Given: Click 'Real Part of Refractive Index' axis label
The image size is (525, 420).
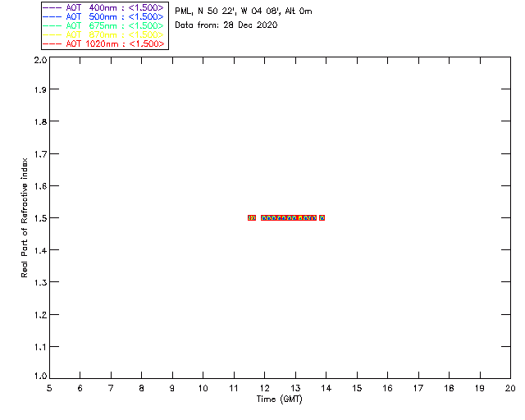Looking at the screenshot, I should tap(24, 217).
